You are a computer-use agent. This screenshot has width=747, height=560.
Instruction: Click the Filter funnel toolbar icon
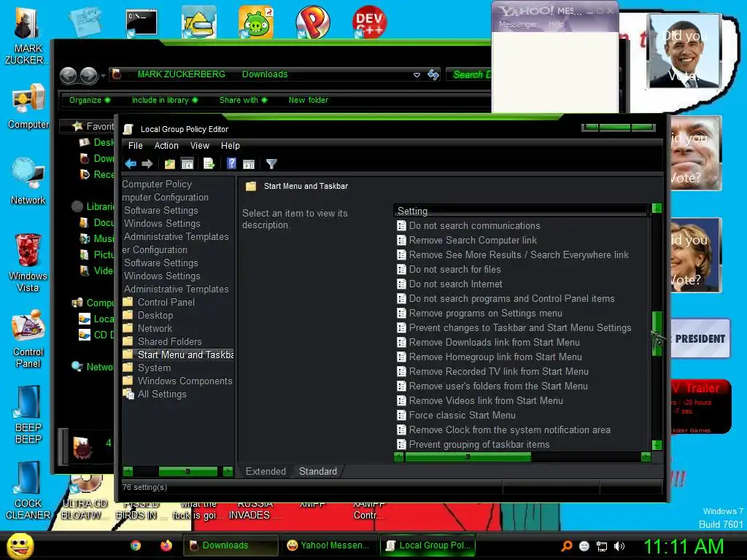[271, 164]
